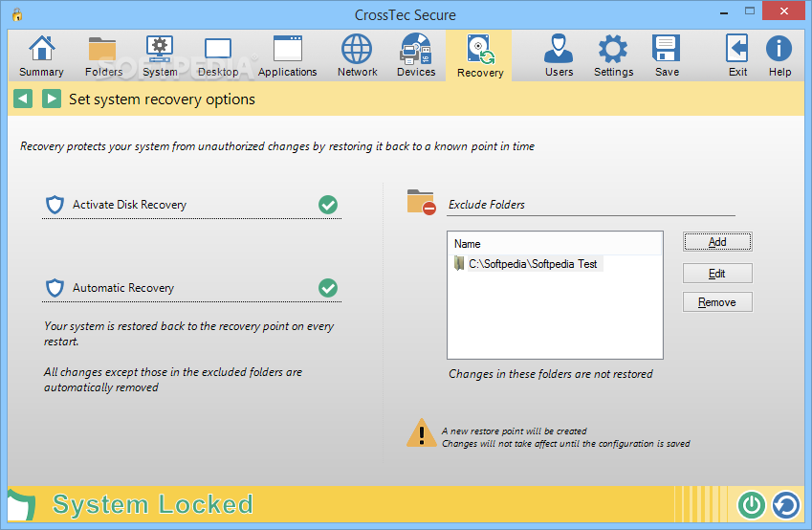Click the Name column header
The image size is (812, 530).
coord(555,244)
